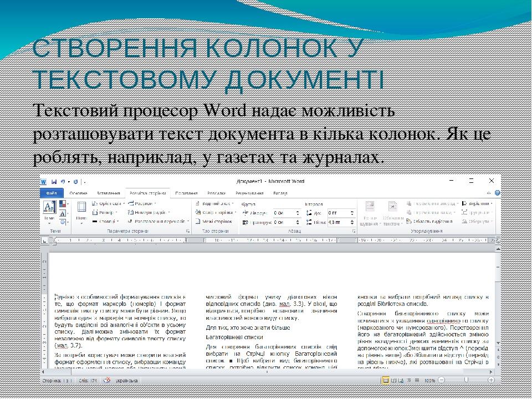Click the Redo icon in quick access toolbar
Screen dimensions: 532x399
pyautogui.click(x=76, y=182)
